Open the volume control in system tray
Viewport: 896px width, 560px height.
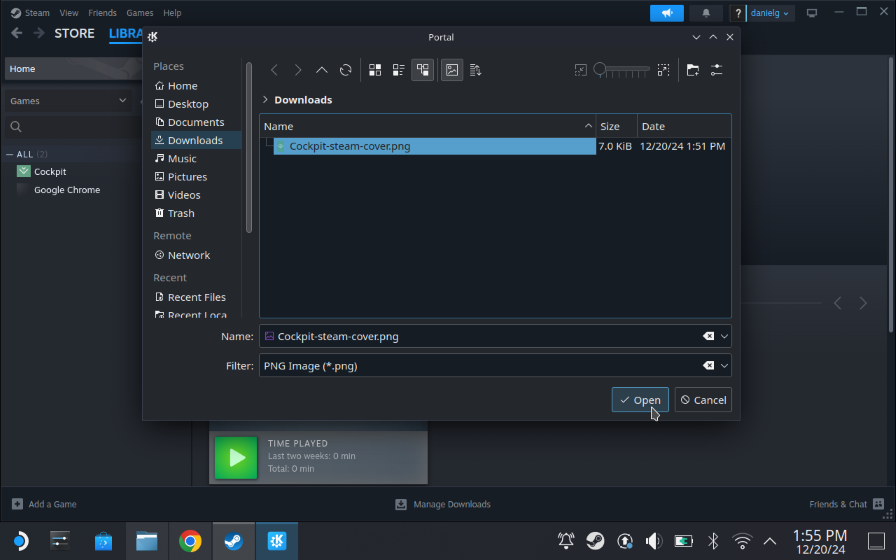pos(654,541)
